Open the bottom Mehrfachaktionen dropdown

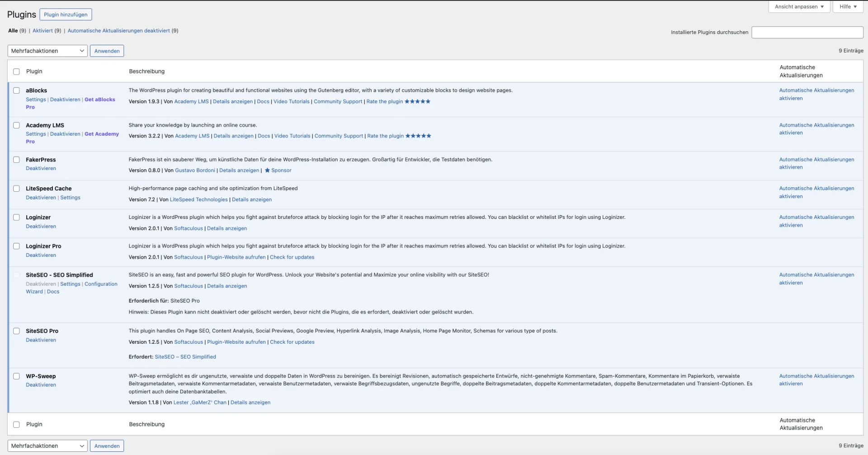pos(47,446)
